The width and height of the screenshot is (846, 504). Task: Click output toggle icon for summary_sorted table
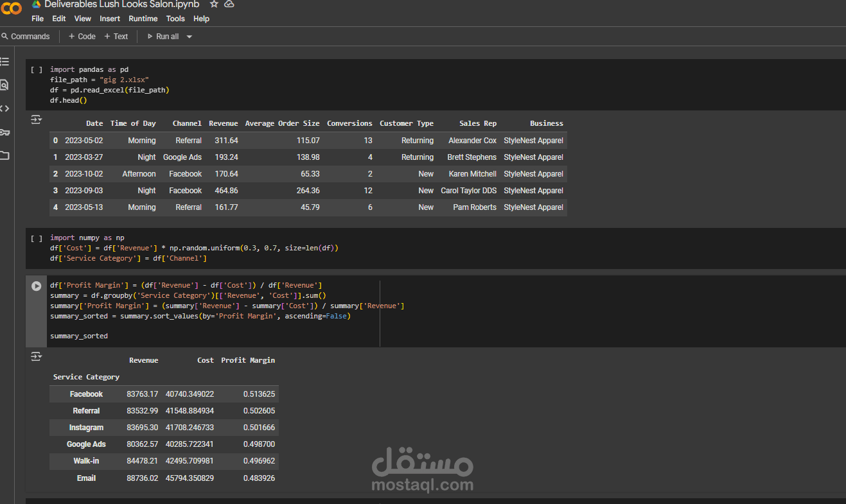click(x=36, y=356)
